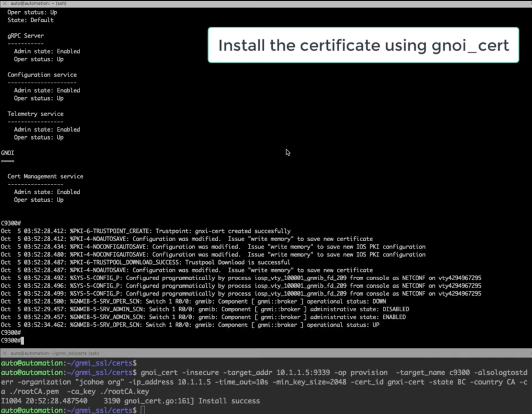
Task: Click the '-cert_id gnxi-cert' argument
Action: (x=387, y=382)
